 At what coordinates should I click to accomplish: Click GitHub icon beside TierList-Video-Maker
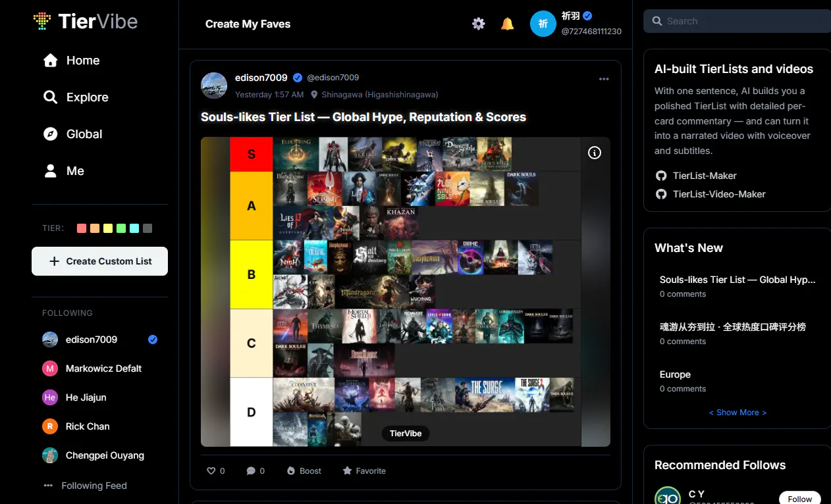point(661,194)
